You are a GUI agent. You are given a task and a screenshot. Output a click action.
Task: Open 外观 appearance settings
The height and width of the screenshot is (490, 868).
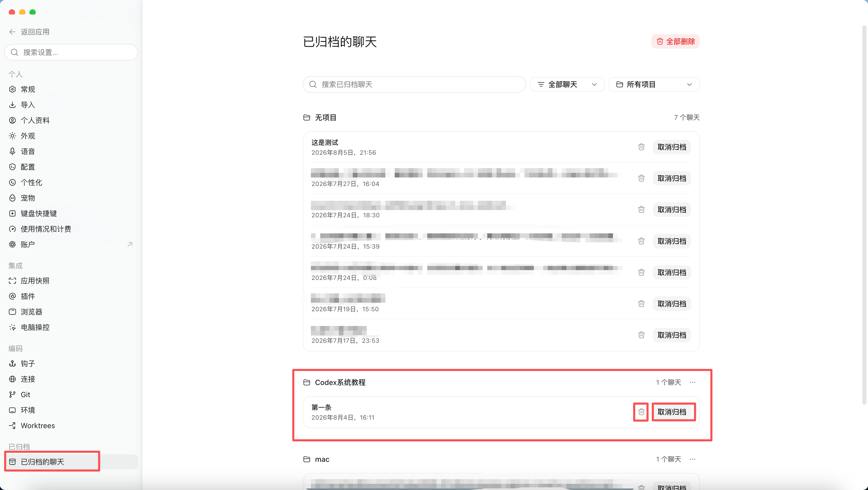(x=71, y=136)
